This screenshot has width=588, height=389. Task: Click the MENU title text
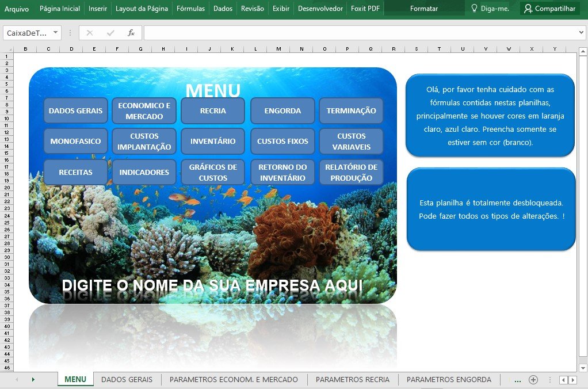point(213,90)
